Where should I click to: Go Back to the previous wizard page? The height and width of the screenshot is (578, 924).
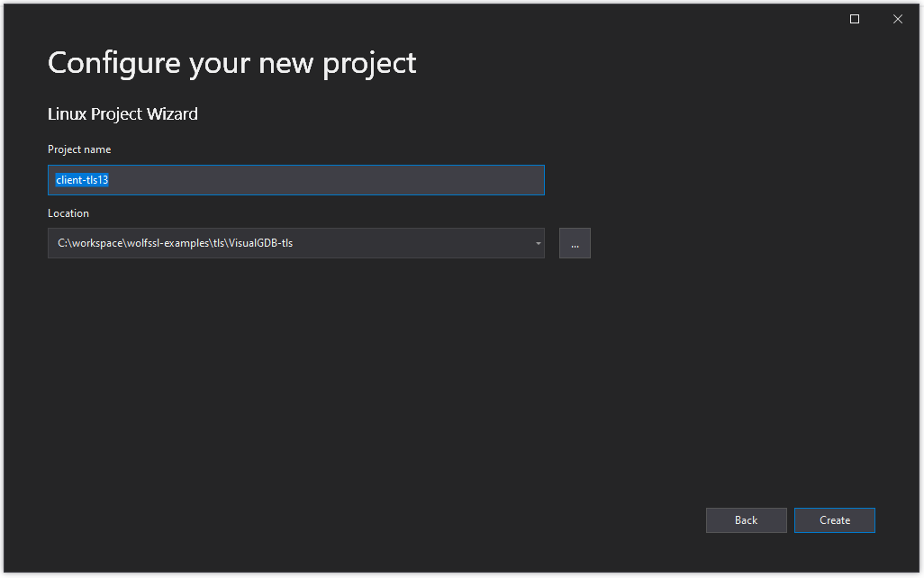(x=746, y=520)
